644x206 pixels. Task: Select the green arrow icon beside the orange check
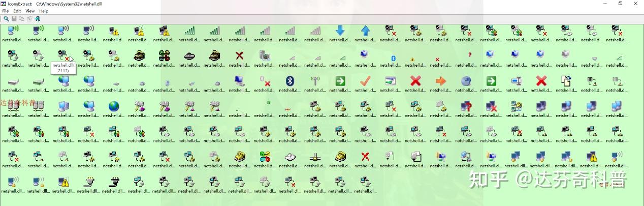(340, 81)
